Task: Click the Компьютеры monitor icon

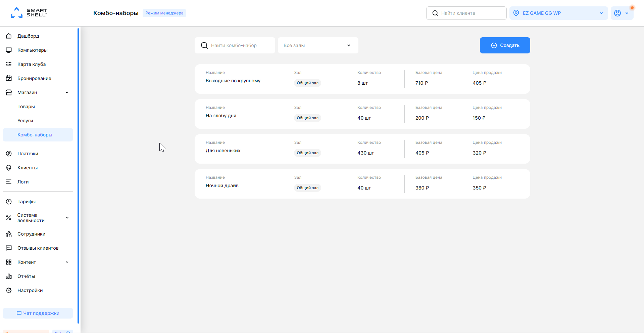Action: (x=9, y=50)
